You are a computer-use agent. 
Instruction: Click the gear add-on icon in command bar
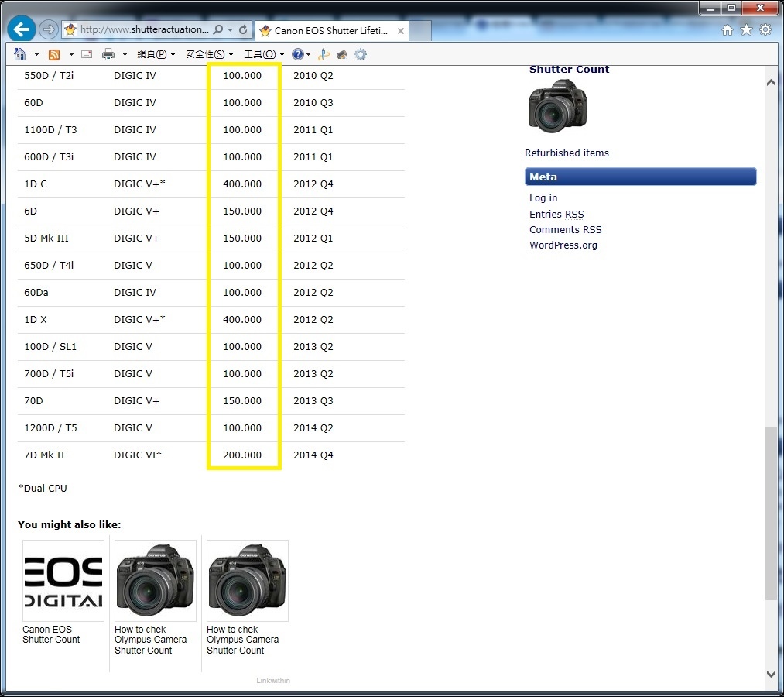pyautogui.click(x=361, y=54)
